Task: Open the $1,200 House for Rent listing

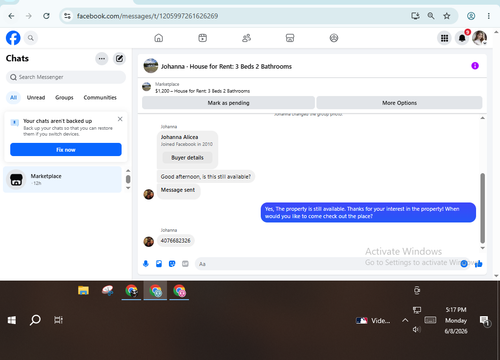Action: [202, 91]
